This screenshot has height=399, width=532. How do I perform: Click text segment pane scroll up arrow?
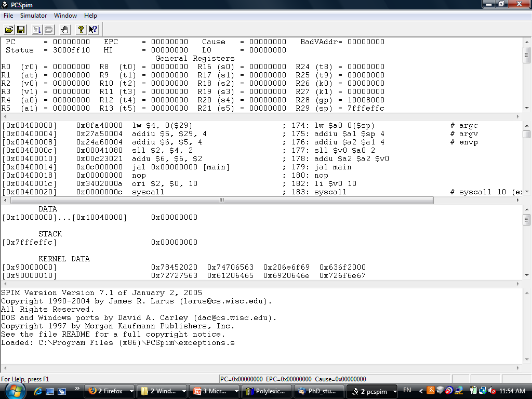coord(527,126)
